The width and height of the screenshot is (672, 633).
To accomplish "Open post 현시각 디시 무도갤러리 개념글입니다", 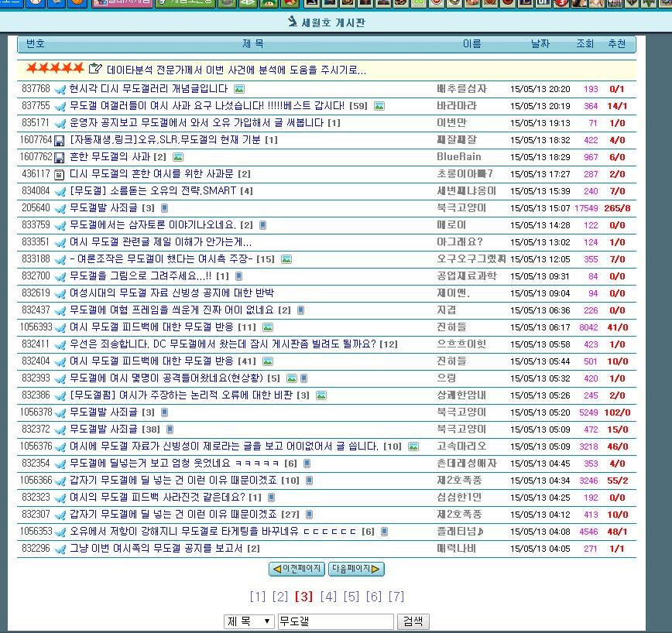I will tap(149, 89).
